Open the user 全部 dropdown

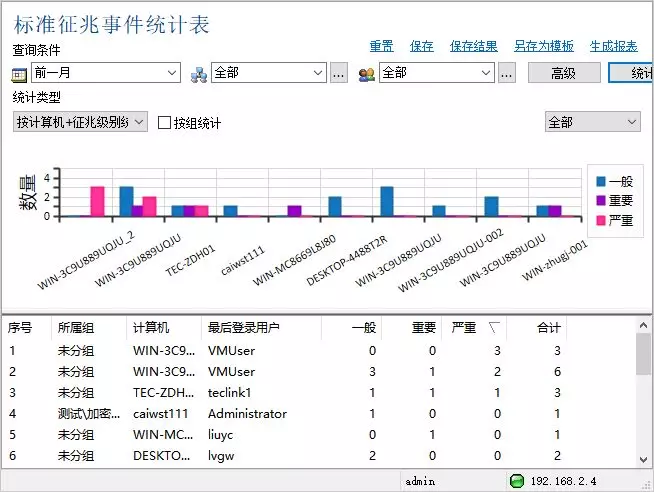click(437, 73)
